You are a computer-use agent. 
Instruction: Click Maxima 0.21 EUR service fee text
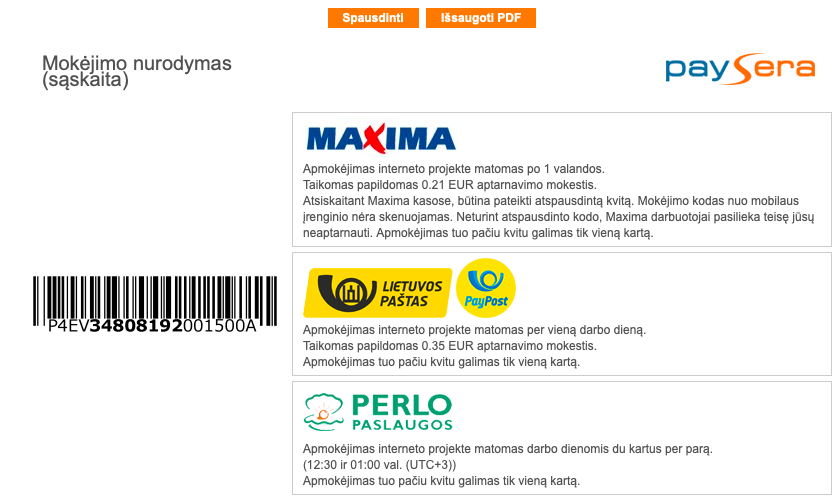click(449, 185)
